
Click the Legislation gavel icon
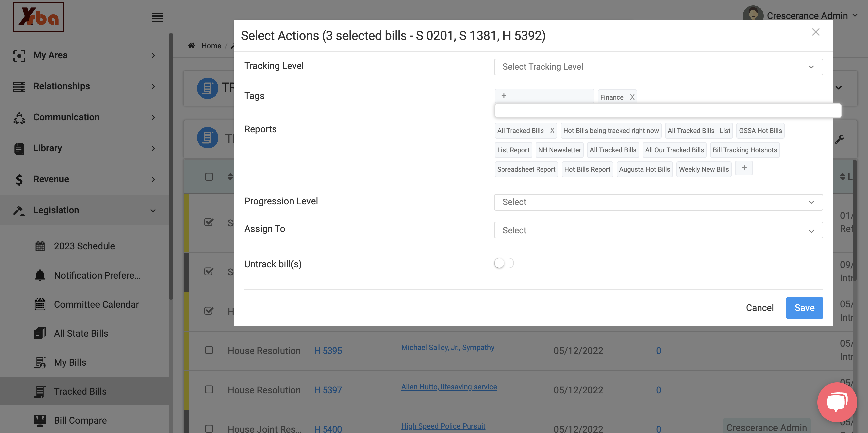pyautogui.click(x=19, y=211)
